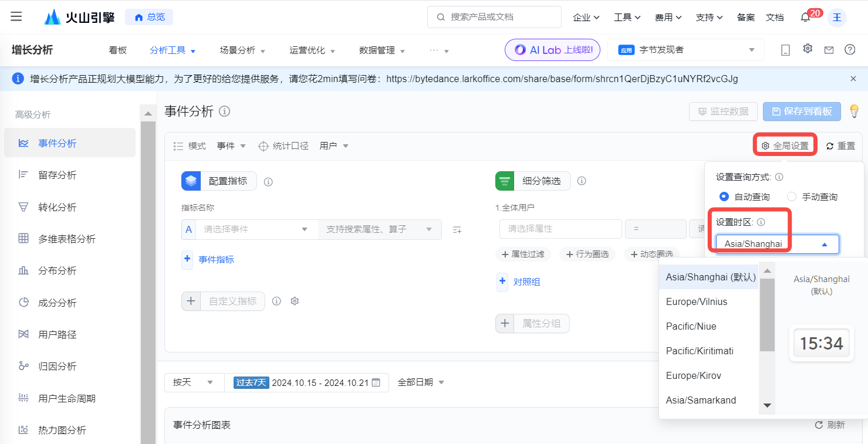Click the timezone list scrollbar down arrow
868x444 pixels.
coord(767,405)
